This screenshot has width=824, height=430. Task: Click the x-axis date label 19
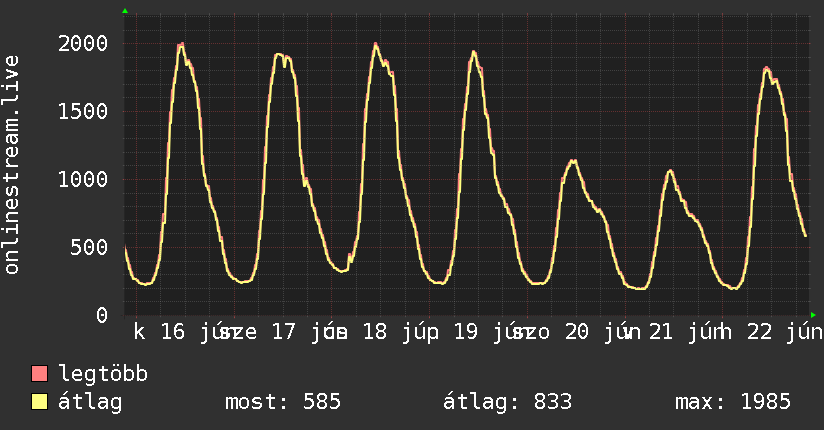click(466, 332)
